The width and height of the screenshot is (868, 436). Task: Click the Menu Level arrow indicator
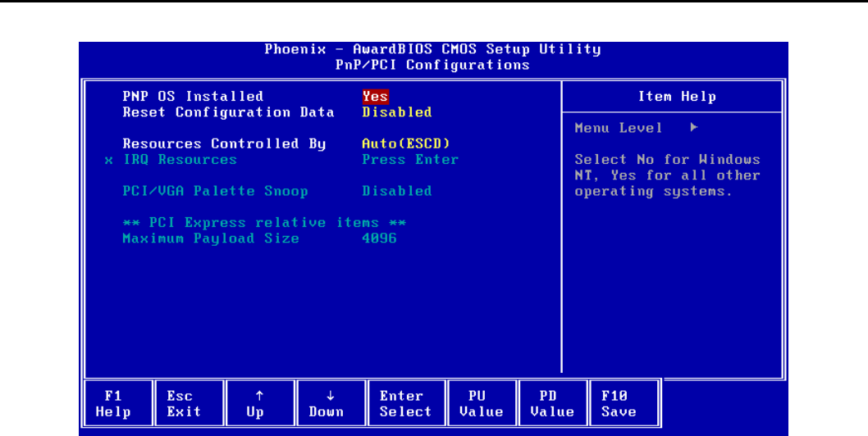[694, 128]
